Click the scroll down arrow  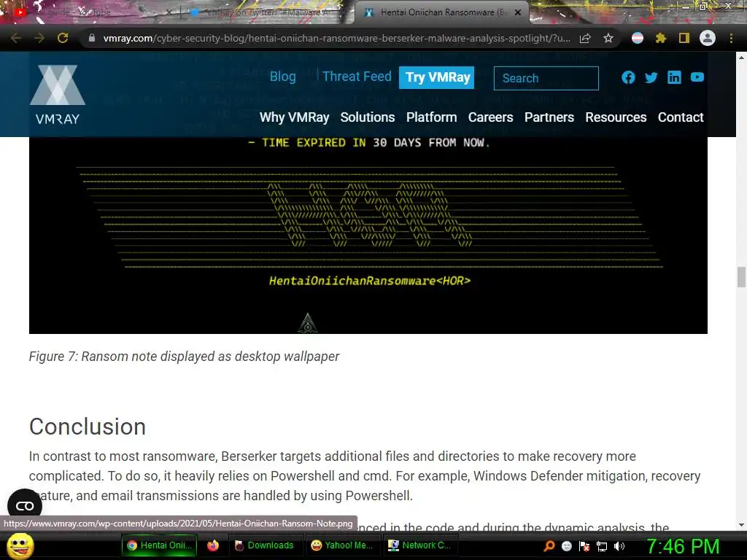[741, 525]
